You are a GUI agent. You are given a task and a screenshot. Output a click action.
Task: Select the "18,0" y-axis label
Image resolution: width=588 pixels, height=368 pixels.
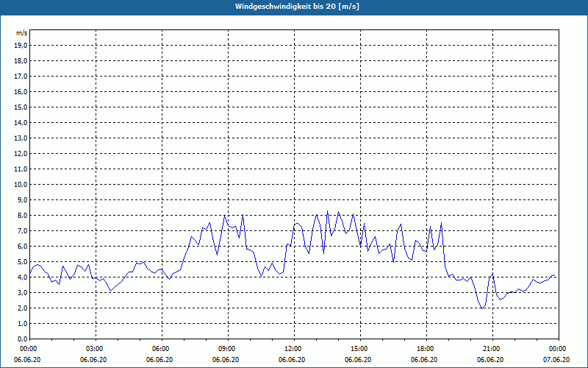21,61
